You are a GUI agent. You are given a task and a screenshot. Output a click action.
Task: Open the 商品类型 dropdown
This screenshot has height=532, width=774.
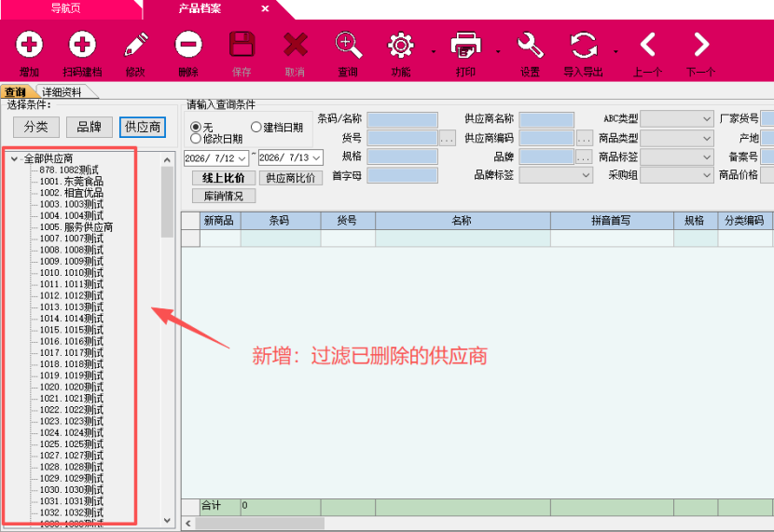(677, 139)
